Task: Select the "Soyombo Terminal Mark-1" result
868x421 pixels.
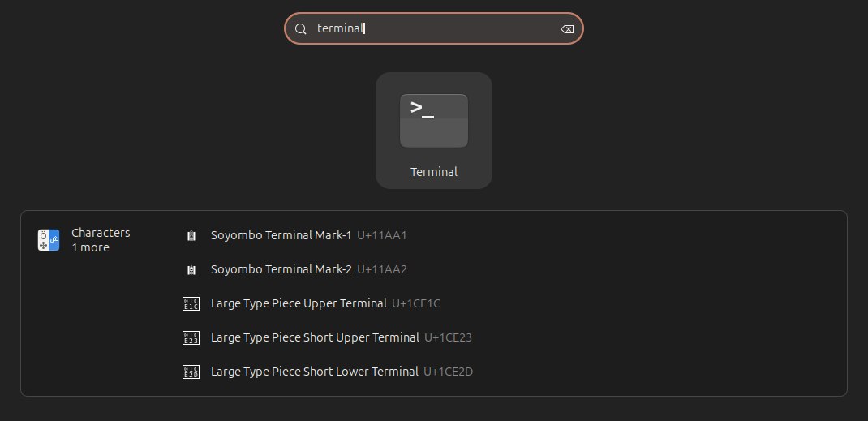Action: coord(281,235)
